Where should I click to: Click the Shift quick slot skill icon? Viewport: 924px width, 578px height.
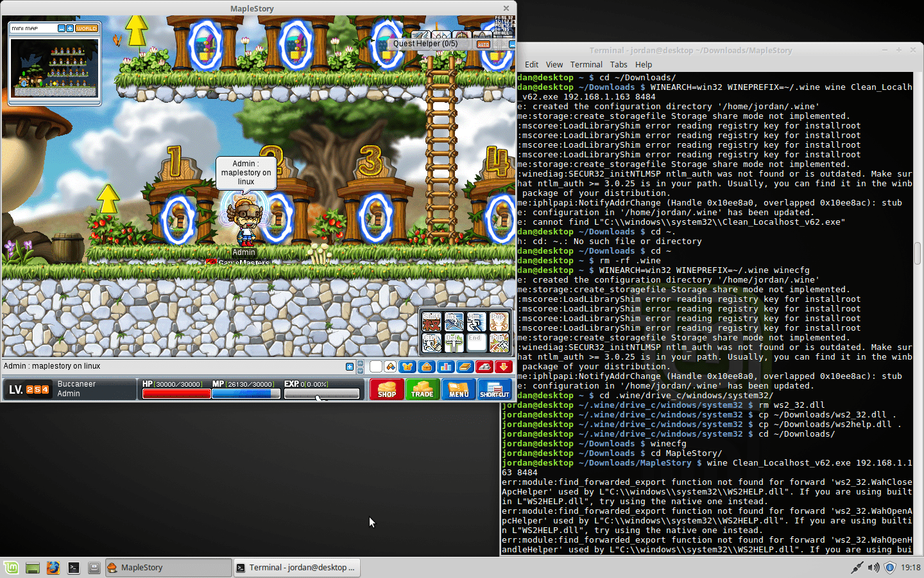432,322
